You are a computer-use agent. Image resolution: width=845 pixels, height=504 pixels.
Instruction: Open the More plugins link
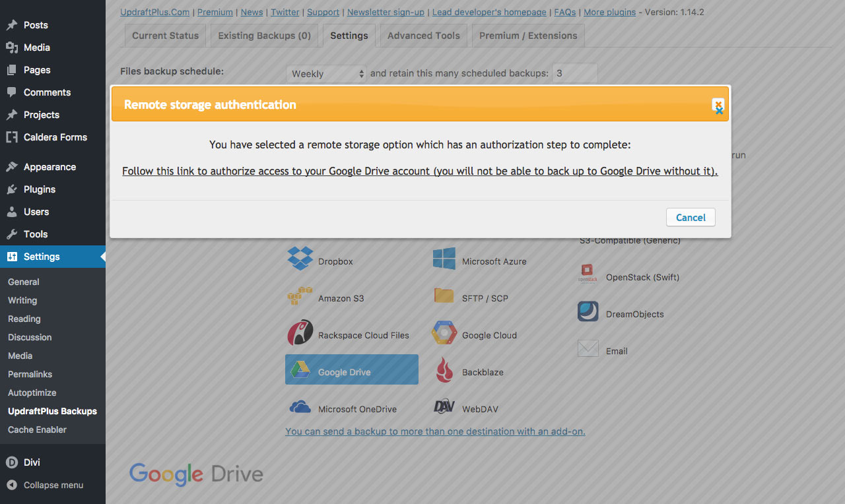(610, 12)
